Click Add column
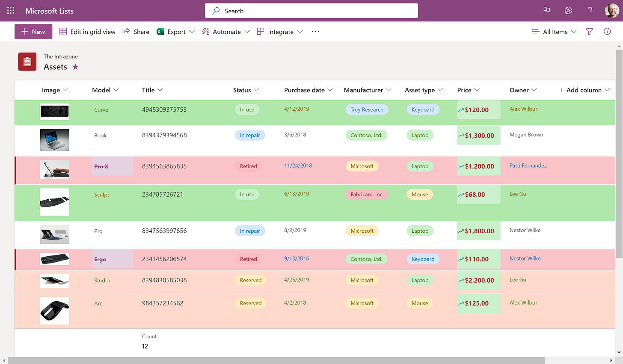The image size is (623, 364). point(584,90)
